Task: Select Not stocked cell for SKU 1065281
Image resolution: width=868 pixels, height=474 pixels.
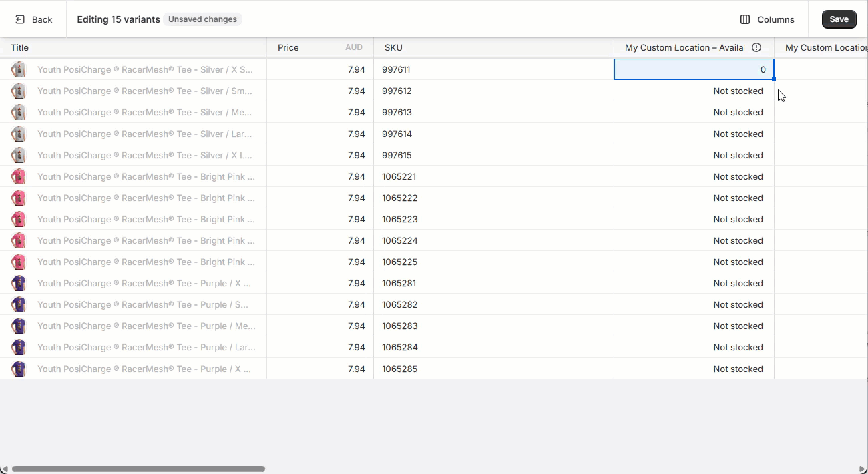Action: [694, 283]
